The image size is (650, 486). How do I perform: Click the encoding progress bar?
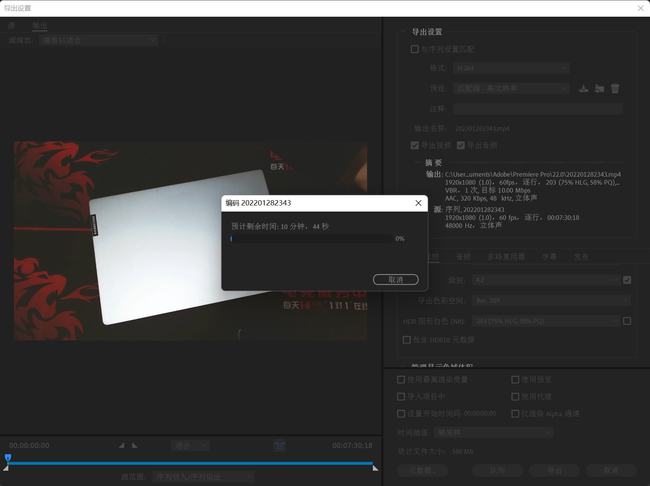coord(311,239)
